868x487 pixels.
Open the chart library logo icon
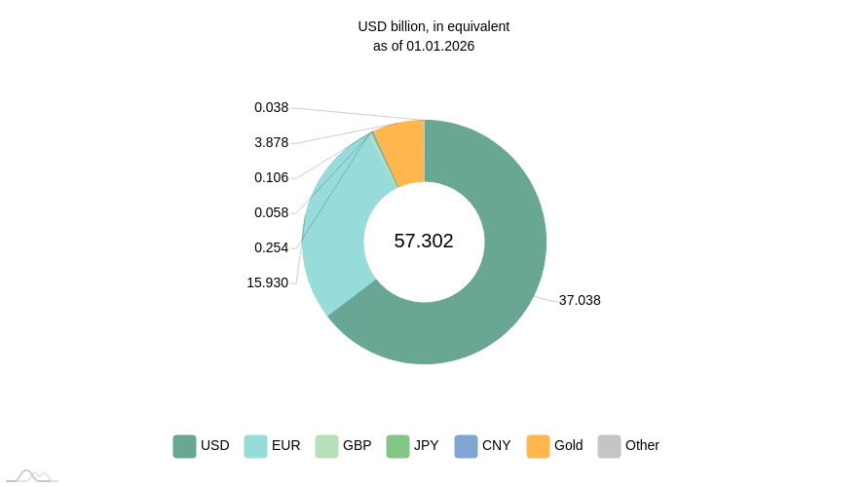(x=34, y=476)
